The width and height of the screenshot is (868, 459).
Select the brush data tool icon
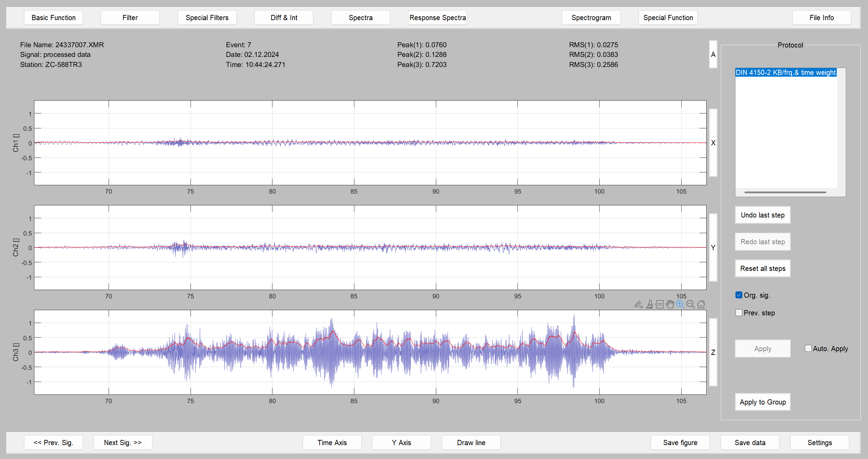click(649, 305)
